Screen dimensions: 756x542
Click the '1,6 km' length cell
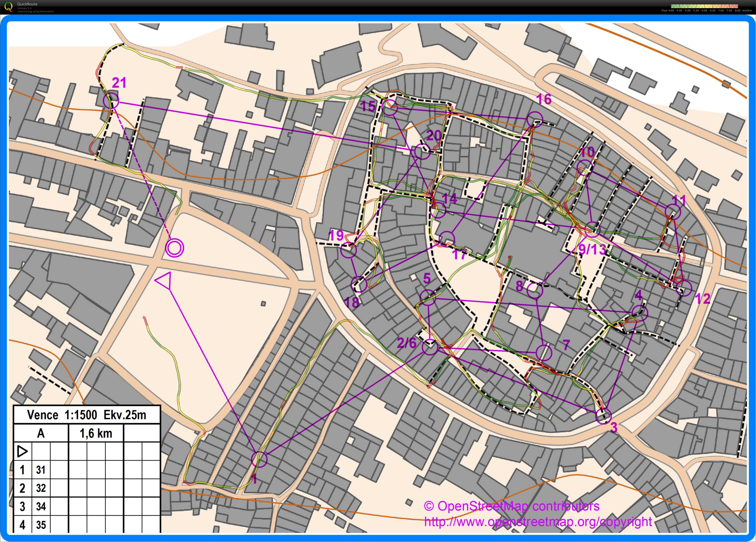(96, 433)
